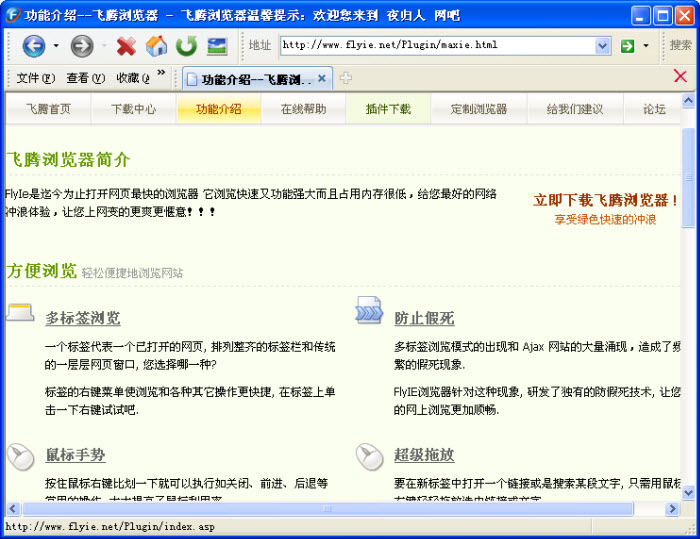Click the status bar URL text
700x539 pixels.
click(110, 526)
